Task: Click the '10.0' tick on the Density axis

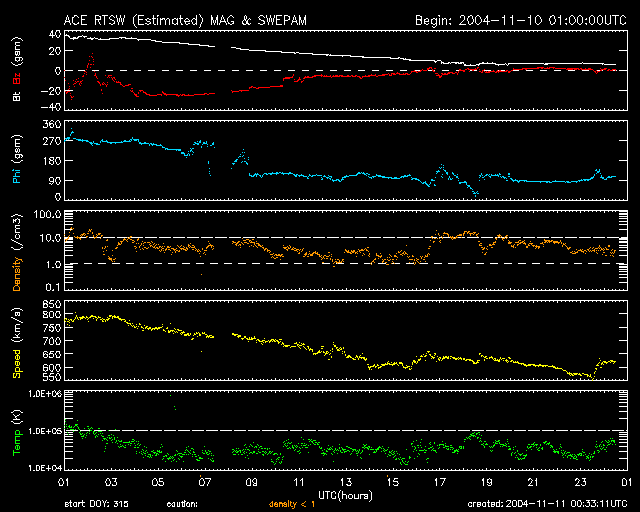Action: [x=50, y=238]
